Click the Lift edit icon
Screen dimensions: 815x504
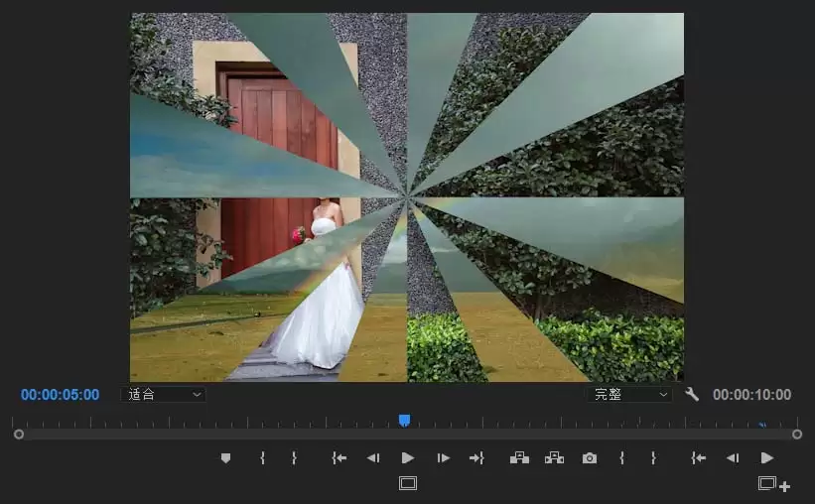point(519,457)
